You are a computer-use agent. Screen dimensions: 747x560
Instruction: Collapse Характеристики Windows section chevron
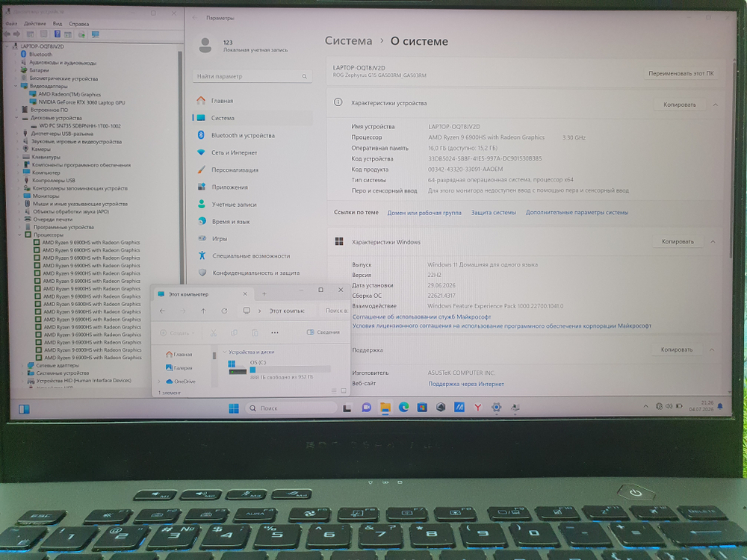713,241
